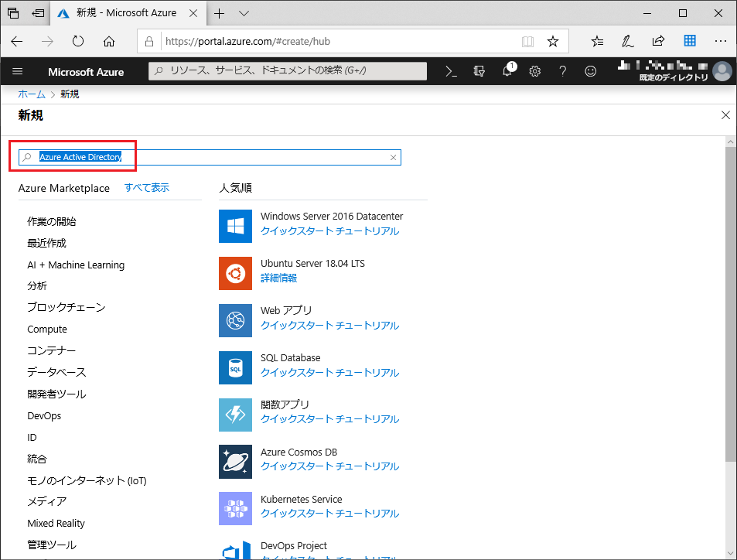
Task: Expand the tab list chevron
Action: [x=244, y=13]
